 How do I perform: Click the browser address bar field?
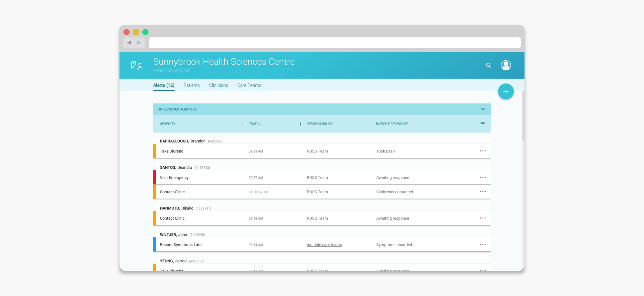pos(334,43)
